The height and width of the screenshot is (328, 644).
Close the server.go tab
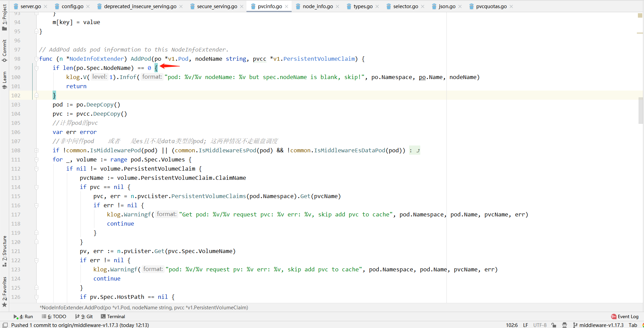click(x=45, y=6)
